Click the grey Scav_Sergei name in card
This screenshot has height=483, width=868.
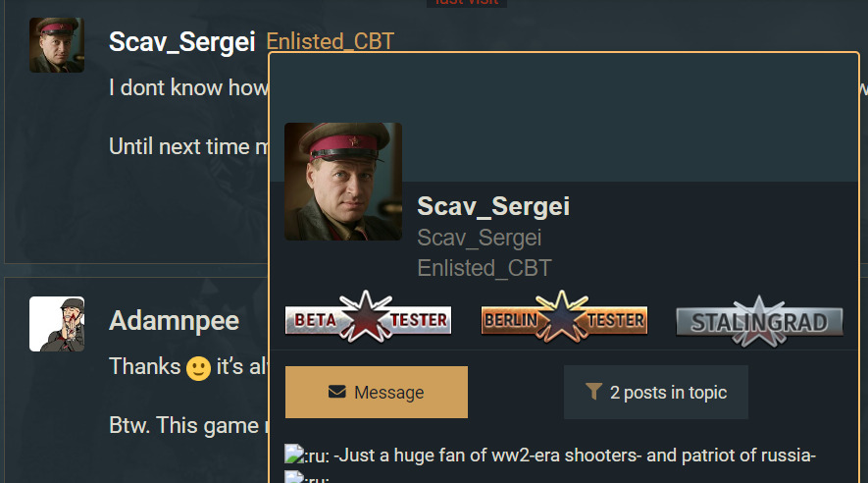(x=480, y=238)
